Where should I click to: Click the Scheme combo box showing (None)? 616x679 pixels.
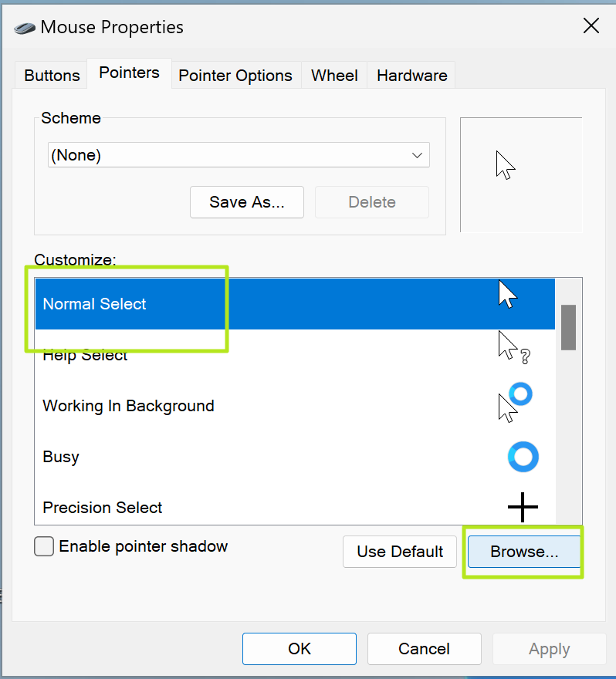(239, 154)
